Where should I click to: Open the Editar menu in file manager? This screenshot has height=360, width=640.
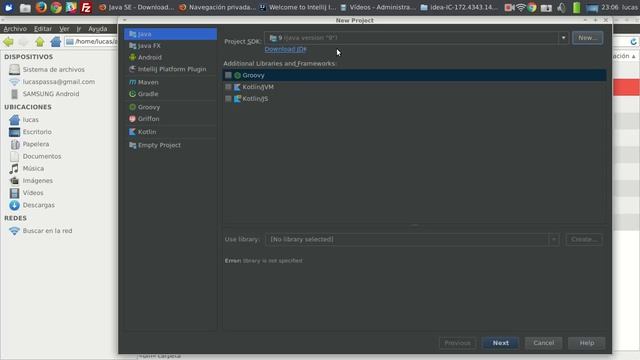pos(42,29)
